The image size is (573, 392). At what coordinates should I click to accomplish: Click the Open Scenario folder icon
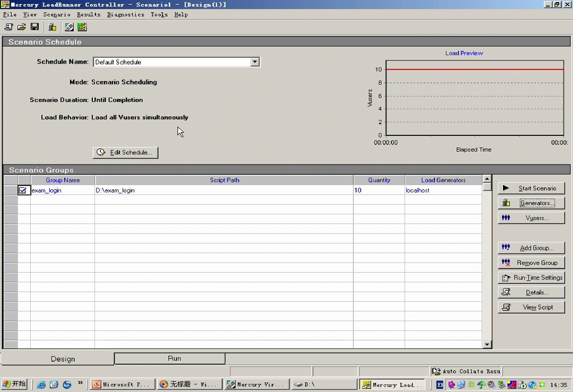tap(22, 27)
